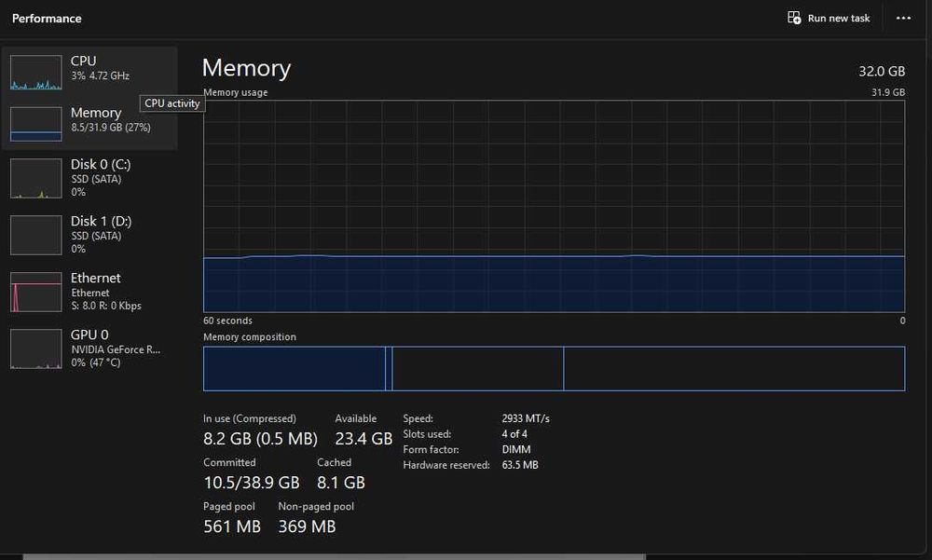
Task: Click the 3% 4.72 GHz CPU reading
Action: [x=100, y=76]
